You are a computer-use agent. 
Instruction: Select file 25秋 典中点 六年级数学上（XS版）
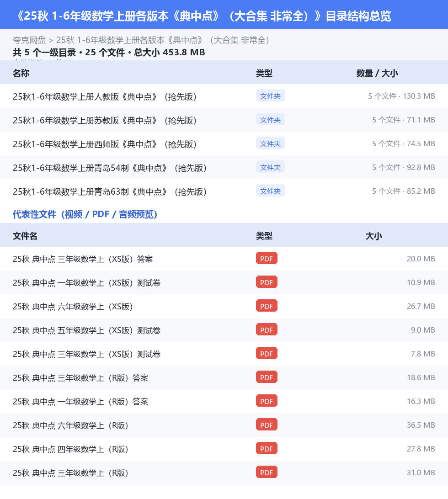pos(73,307)
